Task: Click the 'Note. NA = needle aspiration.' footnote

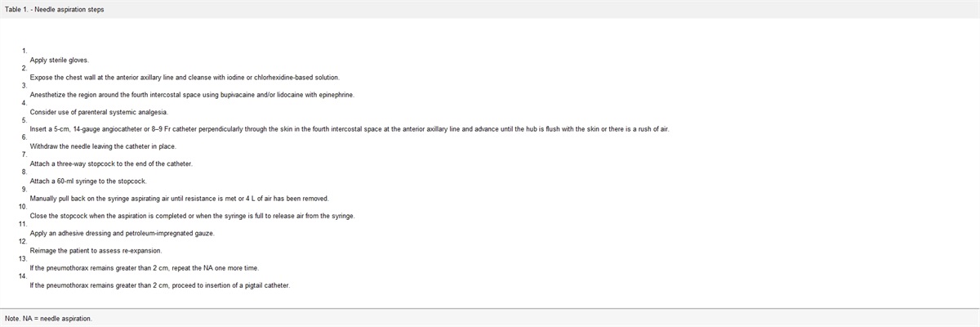Action: click(48, 318)
